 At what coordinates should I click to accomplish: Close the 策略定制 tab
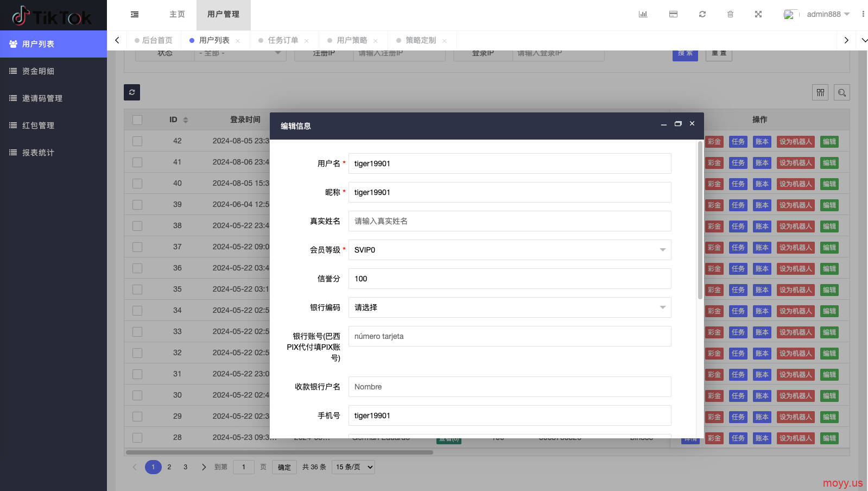click(445, 41)
